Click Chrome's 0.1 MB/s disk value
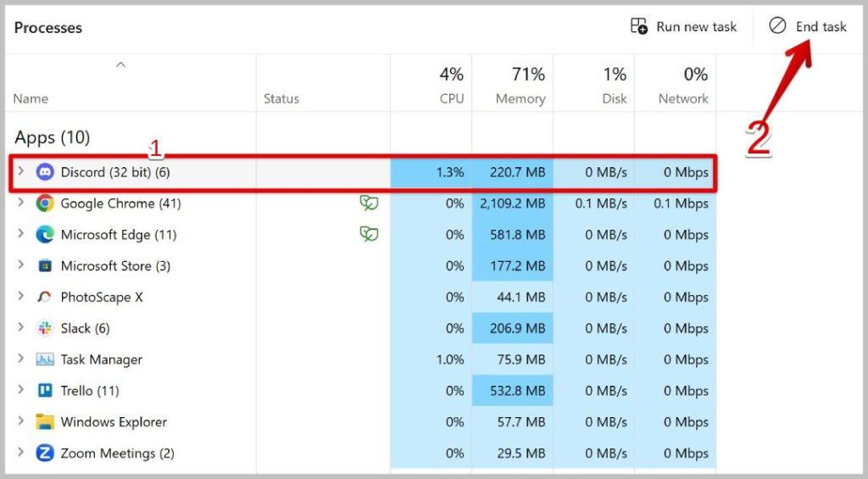The height and width of the screenshot is (479, 868). (601, 203)
